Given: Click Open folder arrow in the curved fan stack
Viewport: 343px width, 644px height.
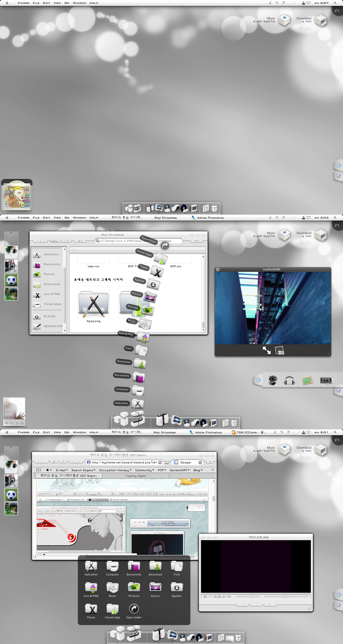Looking at the screenshot, I should tap(165, 245).
